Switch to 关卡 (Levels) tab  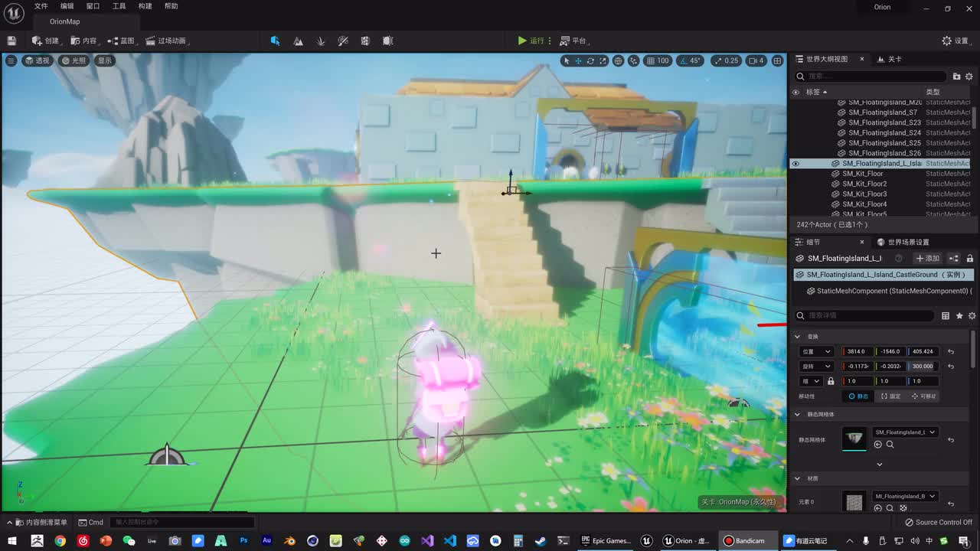[x=890, y=59]
